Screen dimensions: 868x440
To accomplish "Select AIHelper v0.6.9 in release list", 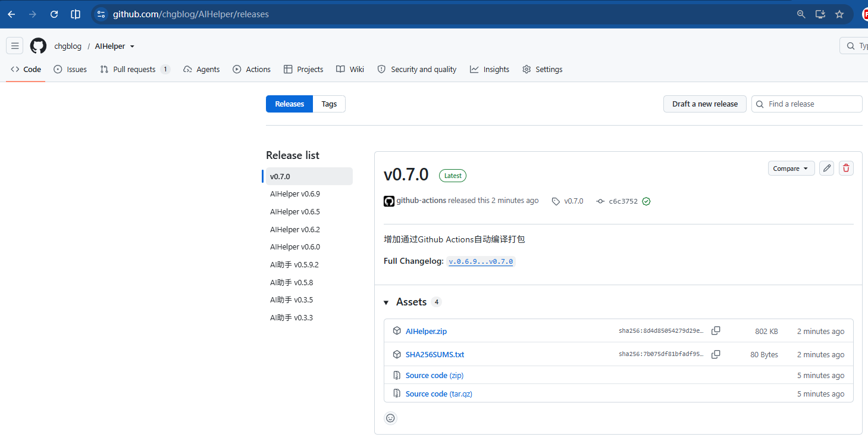I will (x=308, y=194).
